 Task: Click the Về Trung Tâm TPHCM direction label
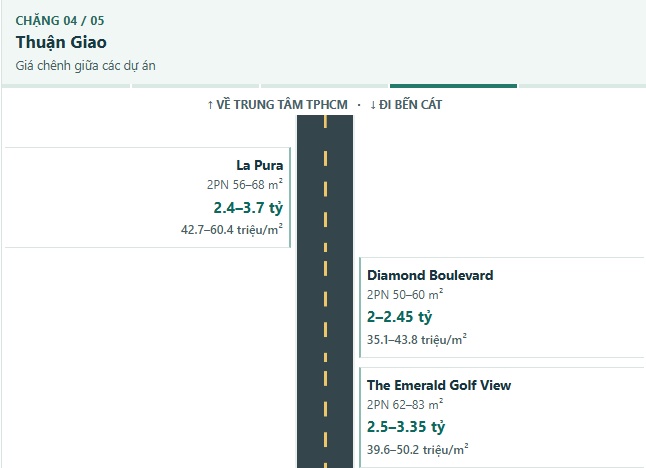coord(277,105)
